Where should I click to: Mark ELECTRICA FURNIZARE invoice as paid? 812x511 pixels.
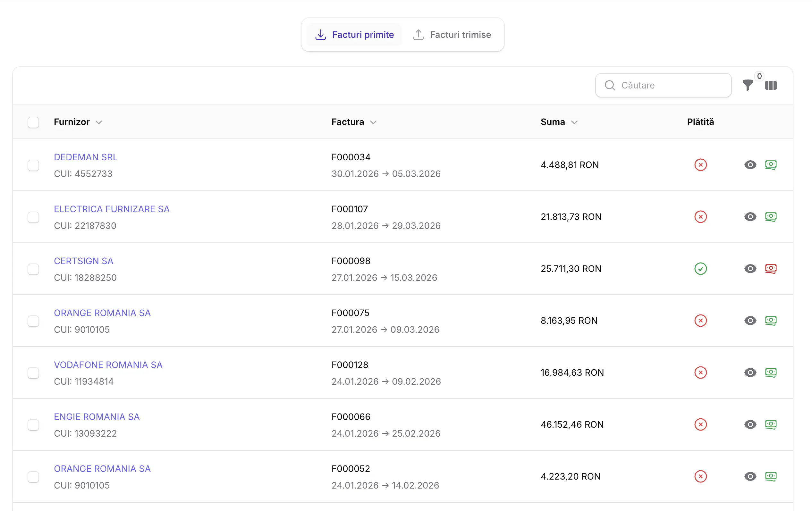771,217
